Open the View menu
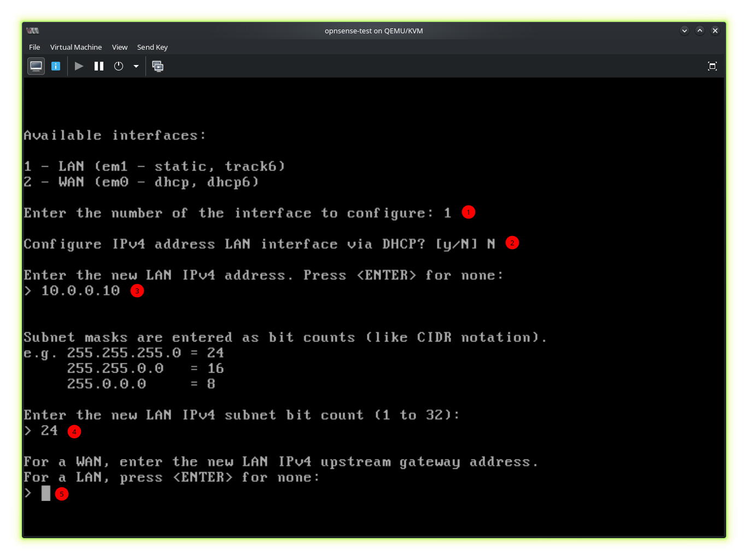The width and height of the screenshot is (748, 560). click(x=120, y=47)
